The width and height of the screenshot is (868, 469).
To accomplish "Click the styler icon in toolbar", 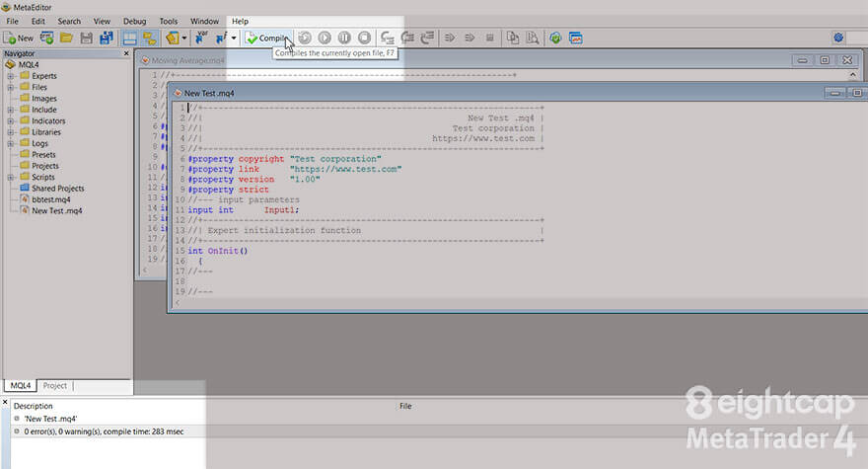I will (x=173, y=39).
